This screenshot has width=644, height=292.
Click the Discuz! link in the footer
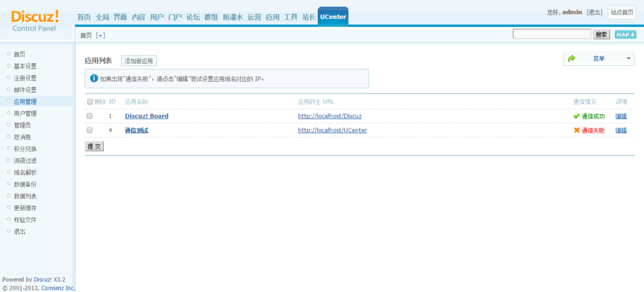[43, 279]
